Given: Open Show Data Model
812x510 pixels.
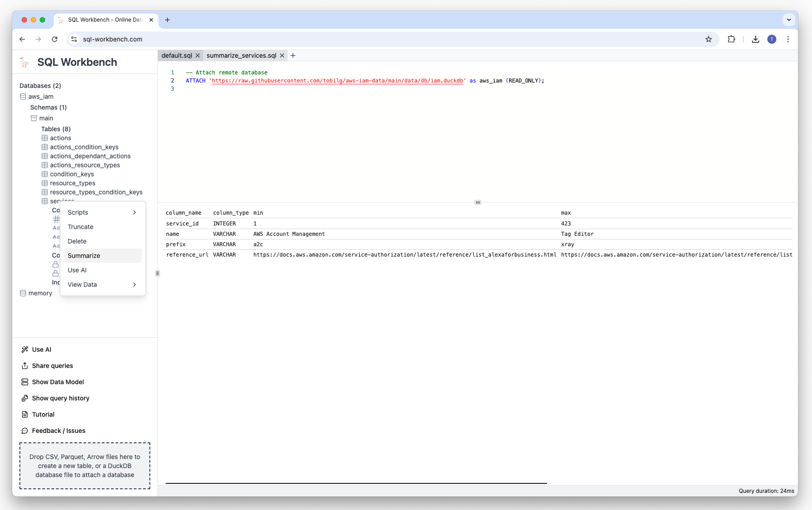Looking at the screenshot, I should click(58, 382).
